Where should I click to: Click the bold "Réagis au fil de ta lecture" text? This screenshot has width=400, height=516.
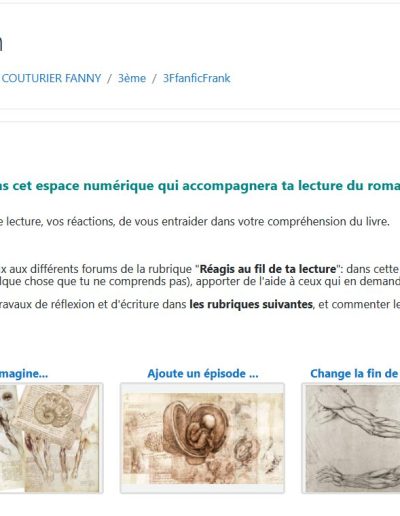(x=268, y=269)
